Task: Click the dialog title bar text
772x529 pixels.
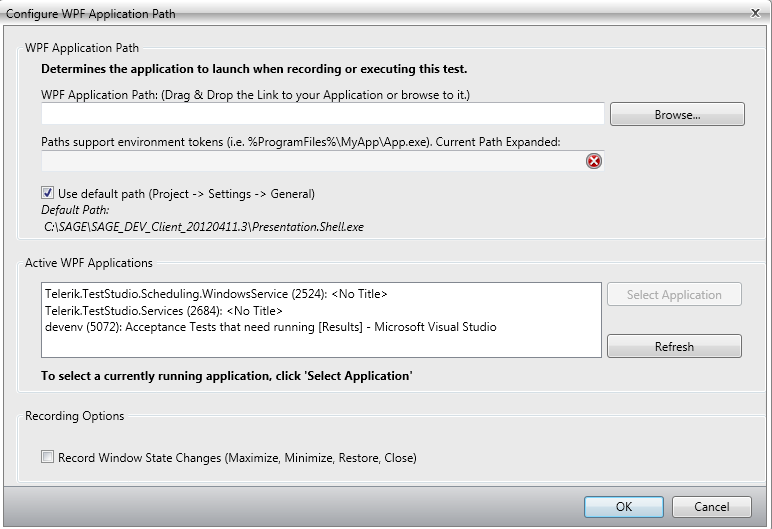Action: [x=91, y=13]
